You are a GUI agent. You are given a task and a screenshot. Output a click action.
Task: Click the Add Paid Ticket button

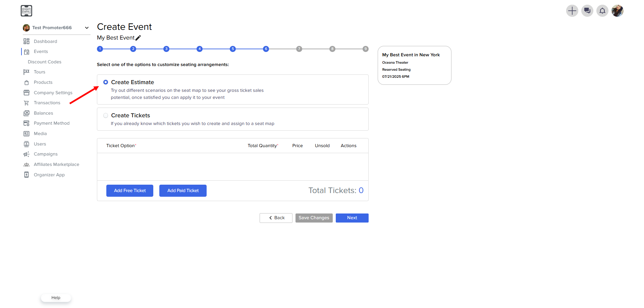(183, 191)
